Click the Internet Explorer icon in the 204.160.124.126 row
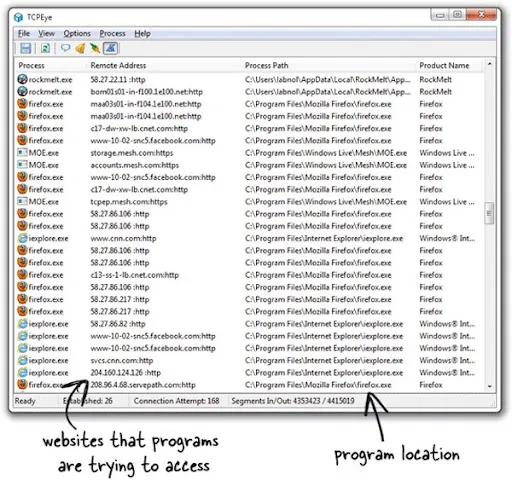Image resolution: width=512 pixels, height=480 pixels. (22, 372)
